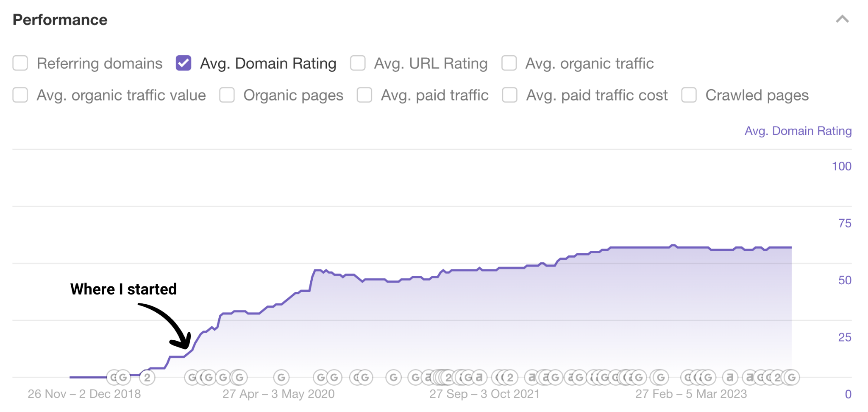The image size is (868, 412).
Task: Enable the Crawled pages checkbox
Action: 689,95
